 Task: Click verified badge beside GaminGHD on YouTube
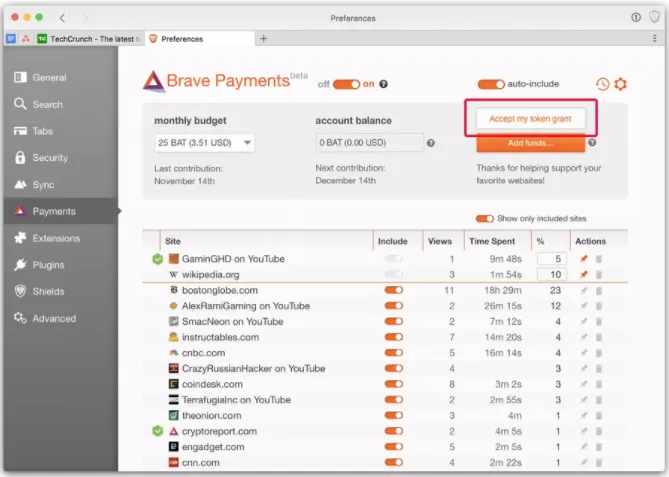coord(158,259)
